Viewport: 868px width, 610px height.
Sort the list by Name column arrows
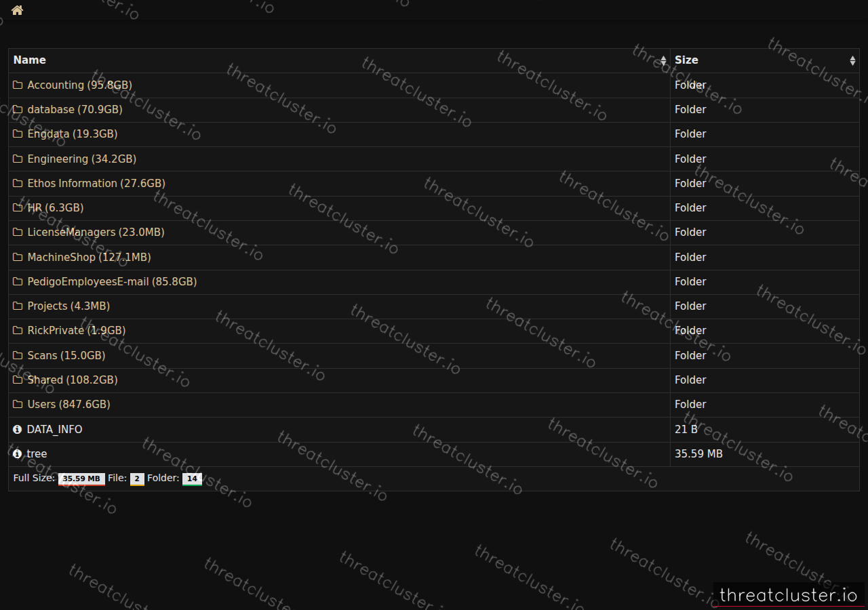pyautogui.click(x=663, y=60)
